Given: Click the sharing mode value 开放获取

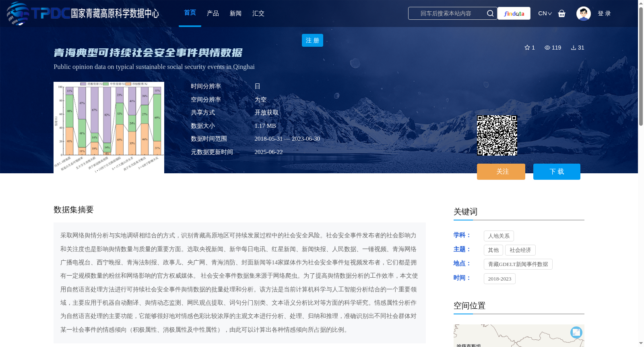Looking at the screenshot, I should click(266, 112).
